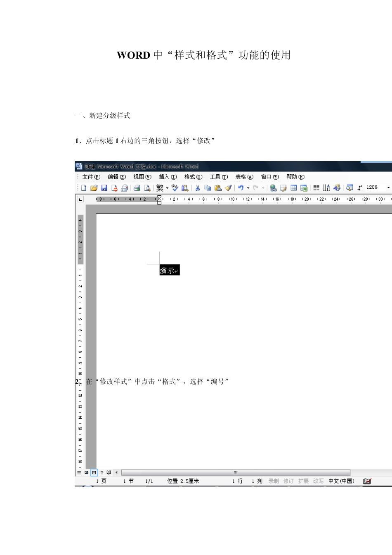This screenshot has height=555, width=392.
Task: Click the spelling status book icon
Action: click(x=367, y=481)
